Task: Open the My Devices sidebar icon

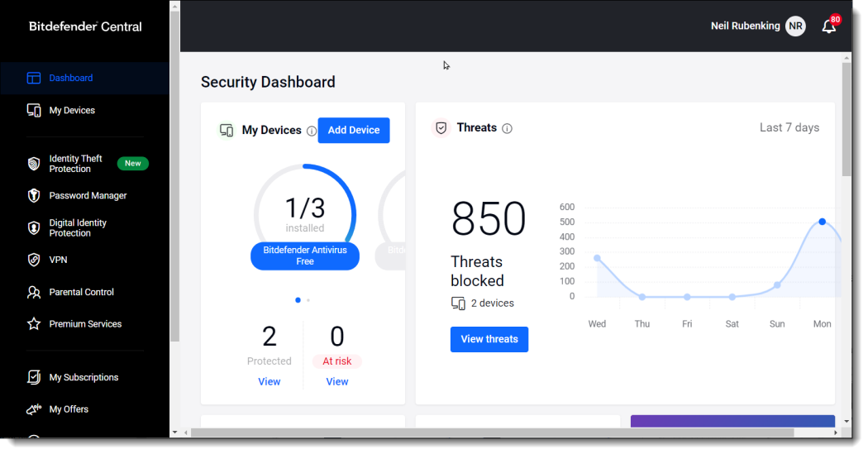Action: 34,110
